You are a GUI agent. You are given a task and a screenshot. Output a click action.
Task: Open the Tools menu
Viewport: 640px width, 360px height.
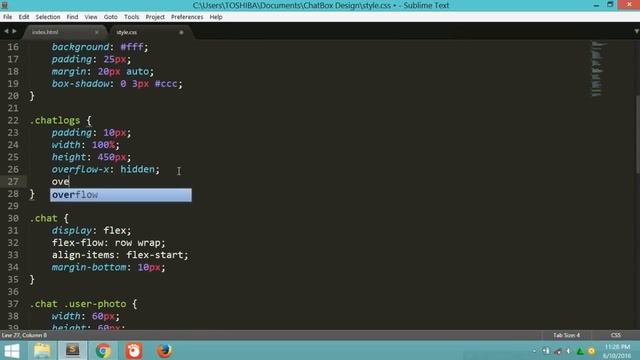point(131,17)
